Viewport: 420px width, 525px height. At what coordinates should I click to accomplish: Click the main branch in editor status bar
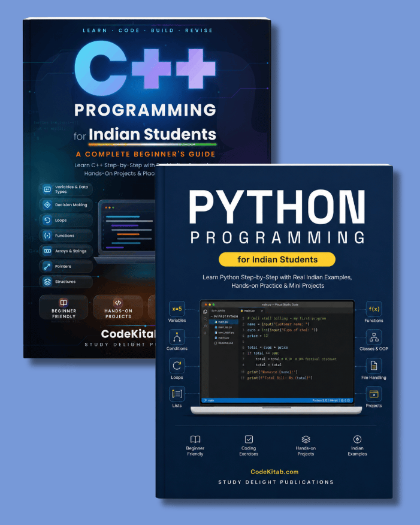[x=209, y=400]
